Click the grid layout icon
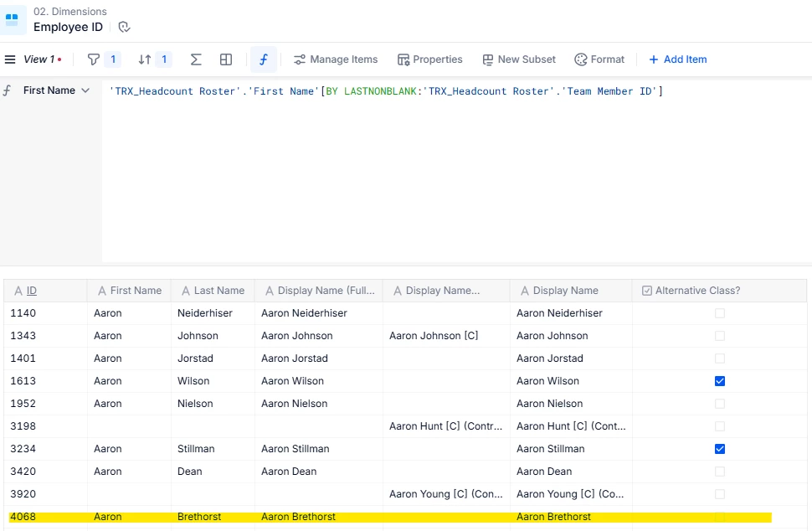This screenshot has height=531, width=812. click(x=226, y=59)
